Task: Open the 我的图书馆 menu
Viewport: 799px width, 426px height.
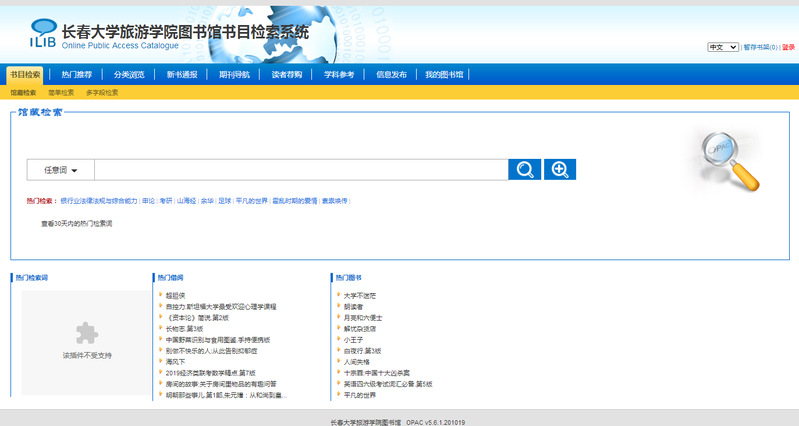Action: point(444,74)
